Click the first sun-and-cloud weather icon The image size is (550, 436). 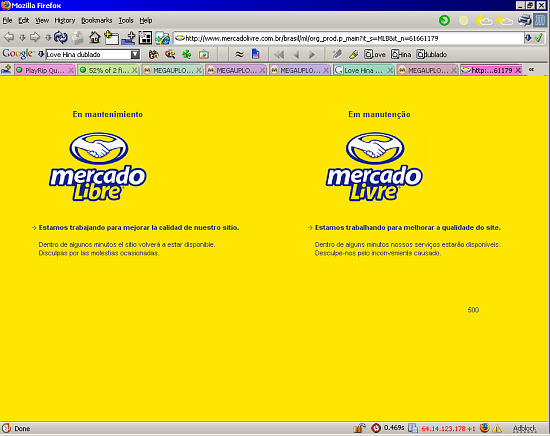tap(483, 21)
